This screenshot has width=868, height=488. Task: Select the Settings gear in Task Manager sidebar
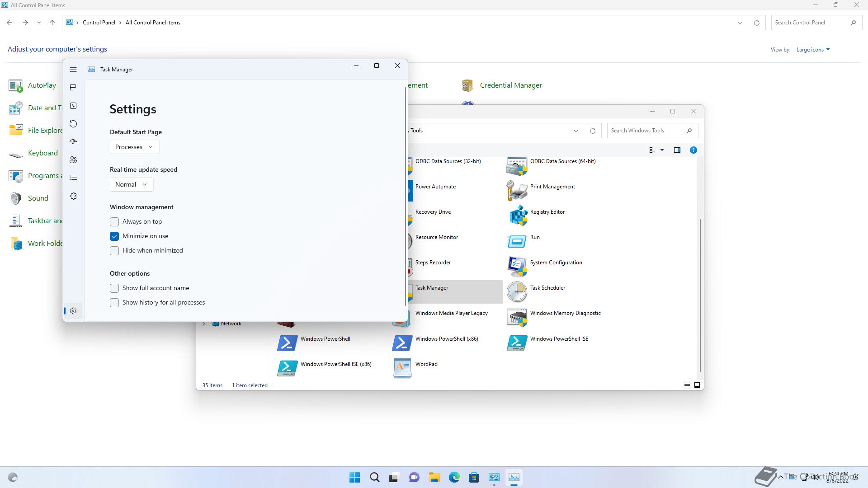pos(73,311)
